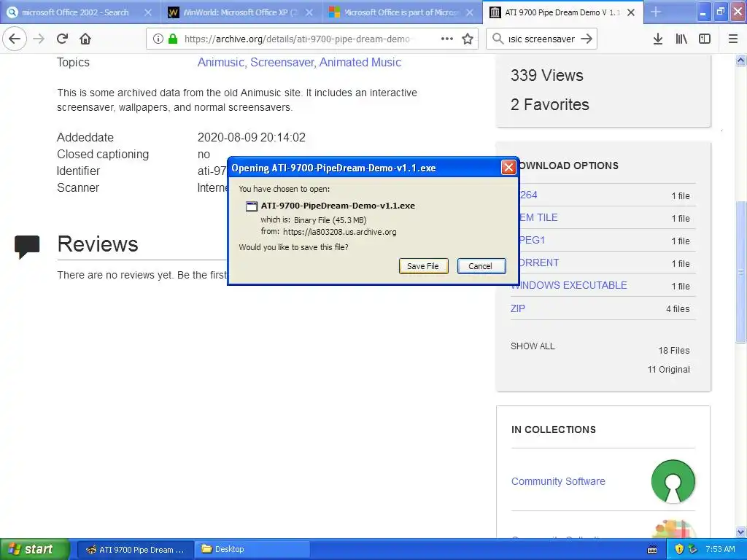The image size is (747, 560).
Task: Click the vertical scrollbar thumb
Action: pos(740,272)
